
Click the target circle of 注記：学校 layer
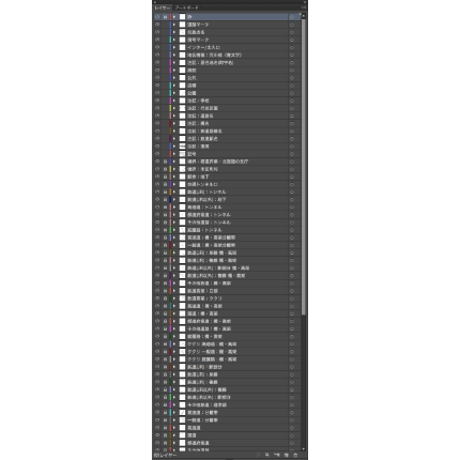pyautogui.click(x=292, y=101)
